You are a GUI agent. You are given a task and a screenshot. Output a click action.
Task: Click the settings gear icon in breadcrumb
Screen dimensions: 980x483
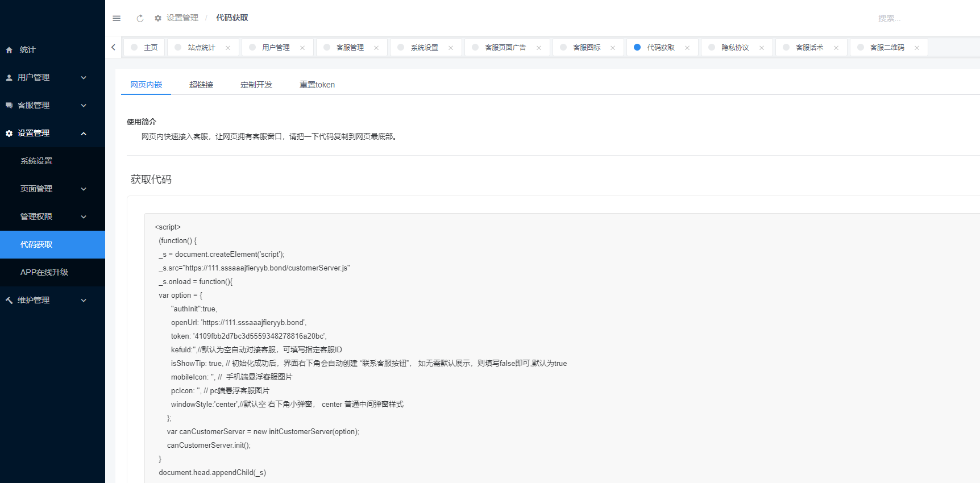[158, 18]
